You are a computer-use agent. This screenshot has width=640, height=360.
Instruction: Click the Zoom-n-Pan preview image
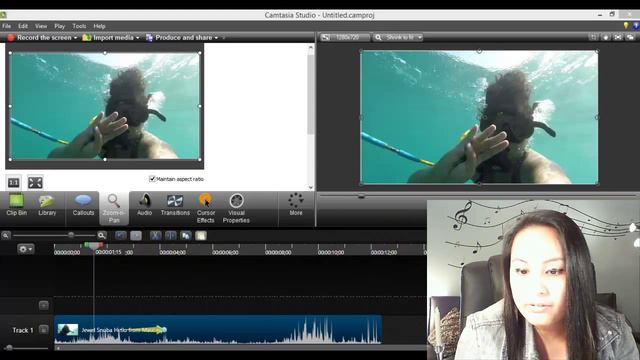(104, 106)
